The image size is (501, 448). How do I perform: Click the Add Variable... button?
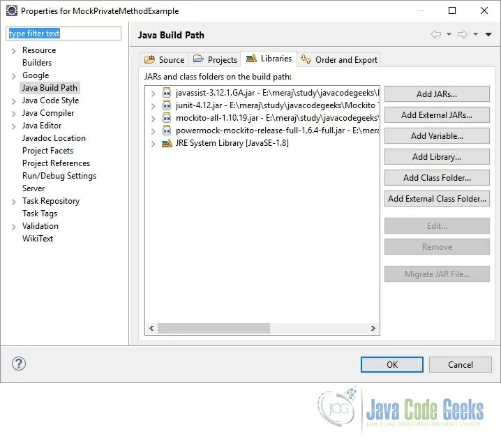tap(437, 136)
